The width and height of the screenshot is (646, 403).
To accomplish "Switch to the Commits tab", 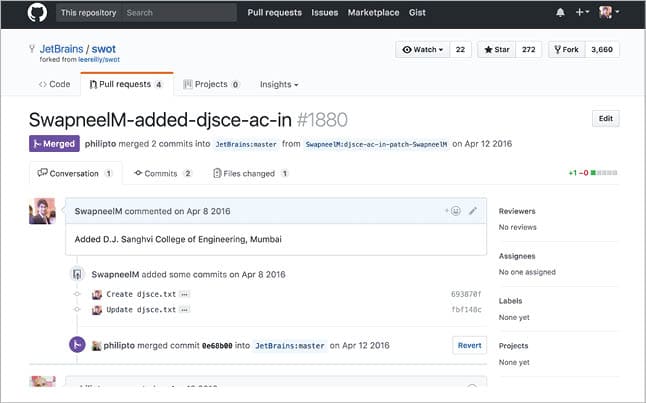I will click(162, 173).
